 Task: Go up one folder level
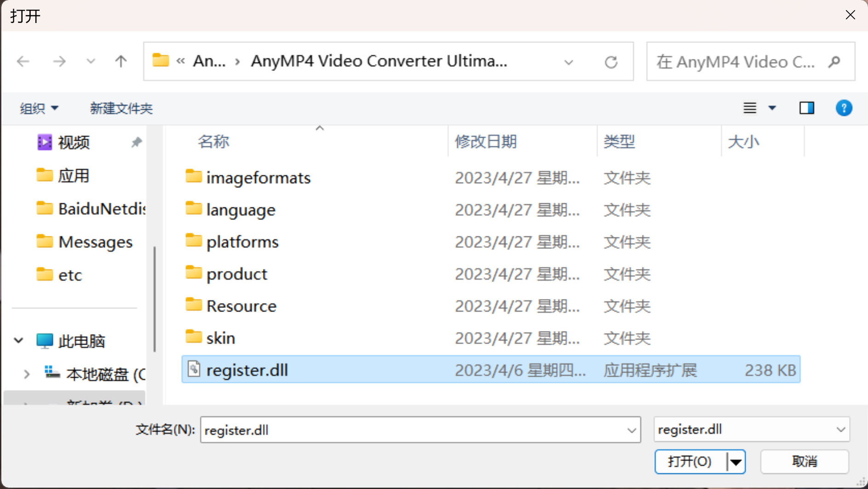[121, 61]
